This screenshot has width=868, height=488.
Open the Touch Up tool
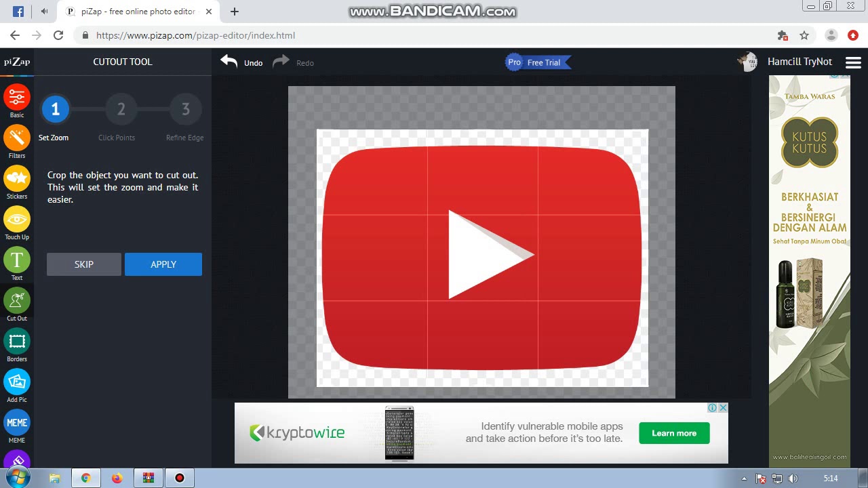(17, 219)
